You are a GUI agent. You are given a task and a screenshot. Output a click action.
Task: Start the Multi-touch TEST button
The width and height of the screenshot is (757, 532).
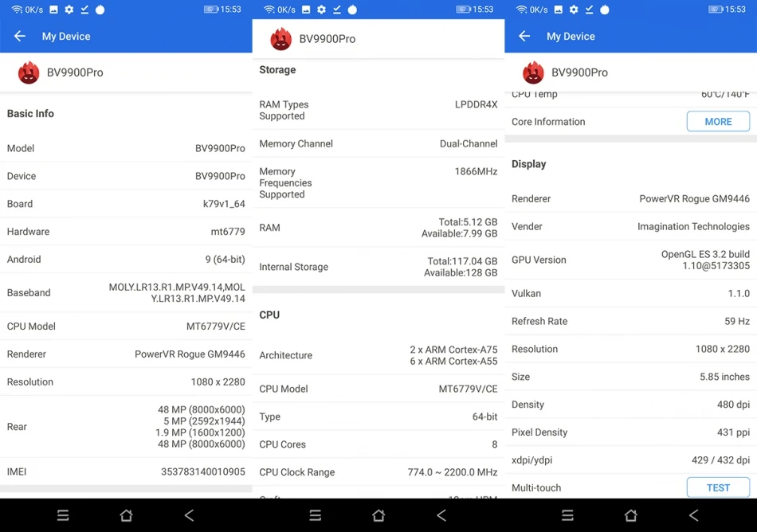pos(718,487)
